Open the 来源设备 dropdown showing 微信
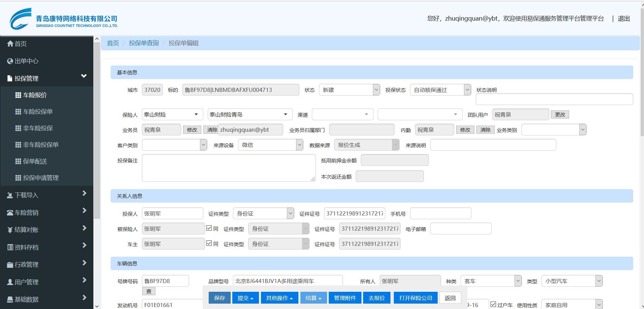Image resolution: width=644 pixels, height=309 pixels. click(270, 145)
